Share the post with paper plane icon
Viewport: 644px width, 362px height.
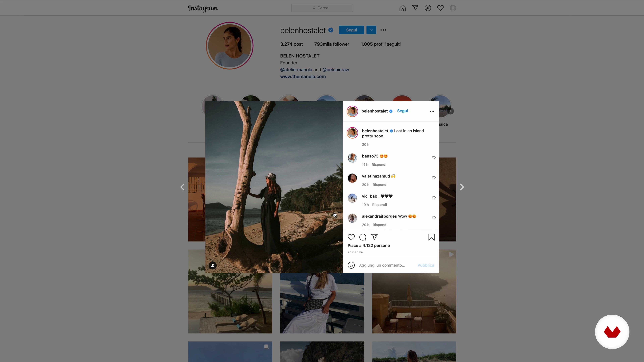pos(374,237)
